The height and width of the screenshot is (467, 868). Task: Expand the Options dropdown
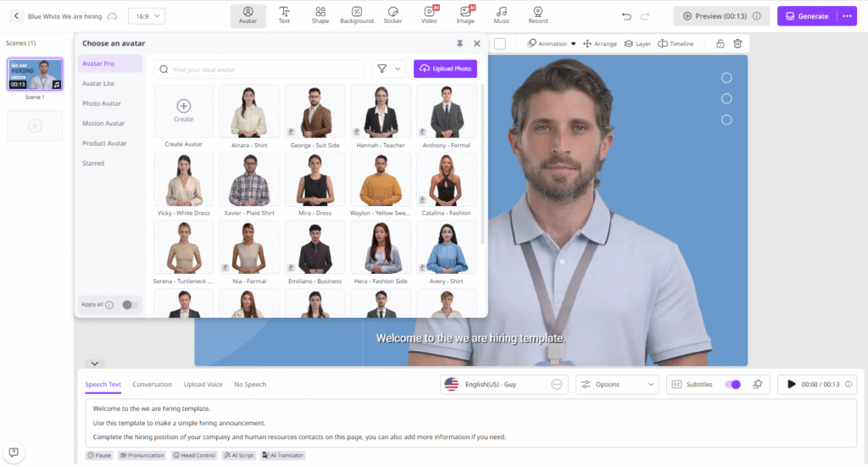pos(617,384)
